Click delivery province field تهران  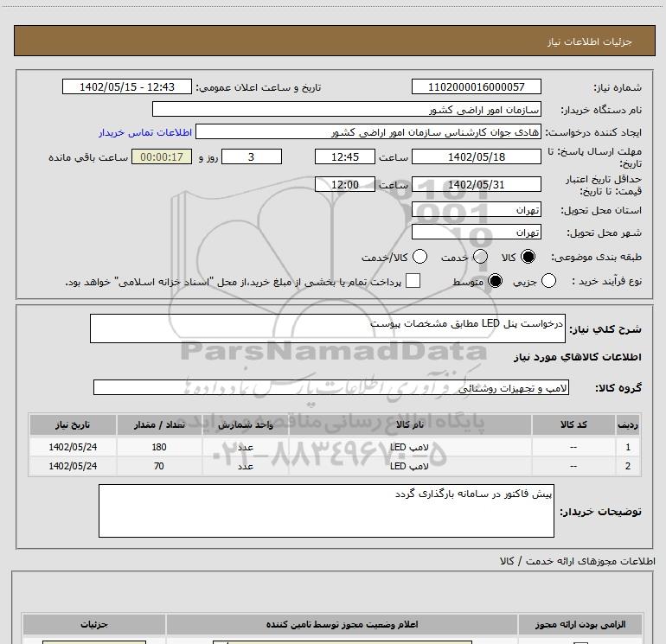476,210
